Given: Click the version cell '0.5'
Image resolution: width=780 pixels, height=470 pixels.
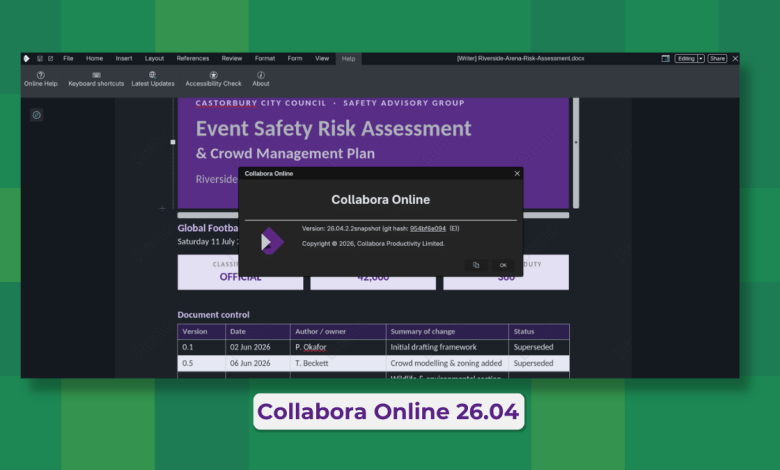Looking at the screenshot, I should (201, 364).
